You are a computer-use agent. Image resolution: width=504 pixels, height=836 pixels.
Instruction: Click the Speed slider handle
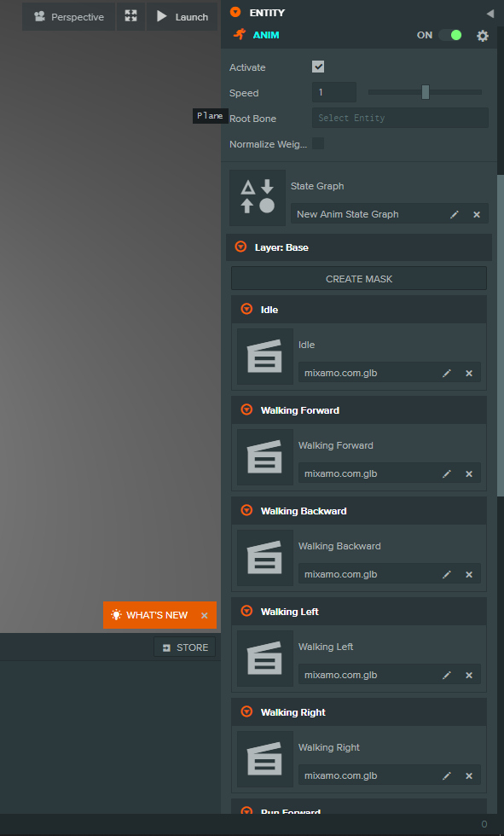(426, 92)
